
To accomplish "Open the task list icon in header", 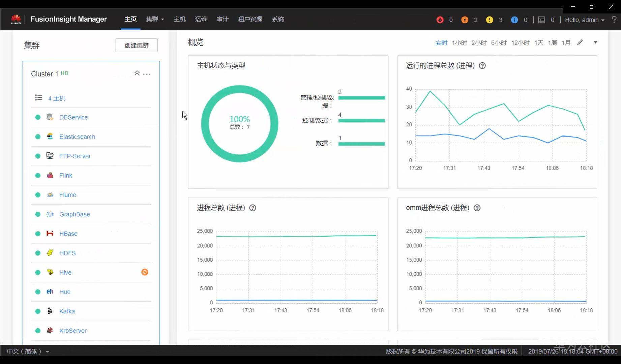I will point(541,20).
